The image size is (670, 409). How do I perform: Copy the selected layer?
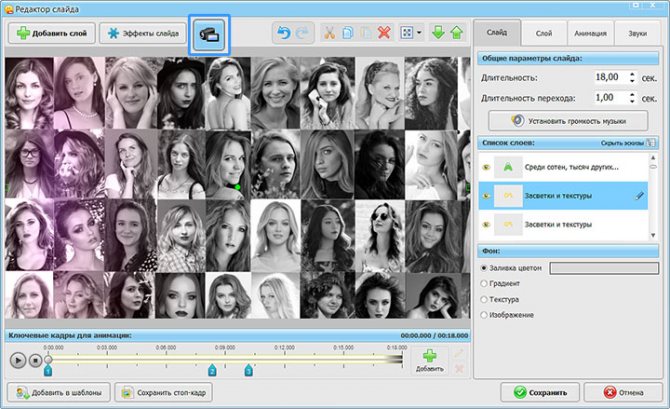point(346,34)
